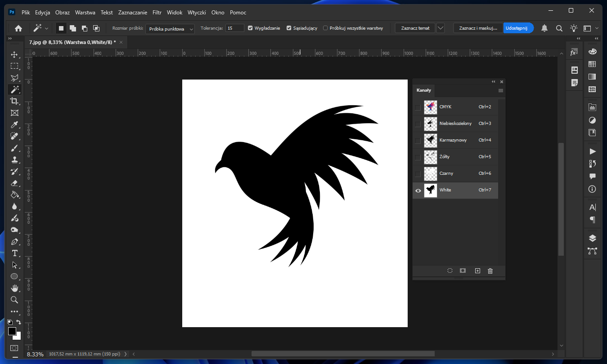The height and width of the screenshot is (364, 607).
Task: Select the Move tool
Action: click(14, 55)
